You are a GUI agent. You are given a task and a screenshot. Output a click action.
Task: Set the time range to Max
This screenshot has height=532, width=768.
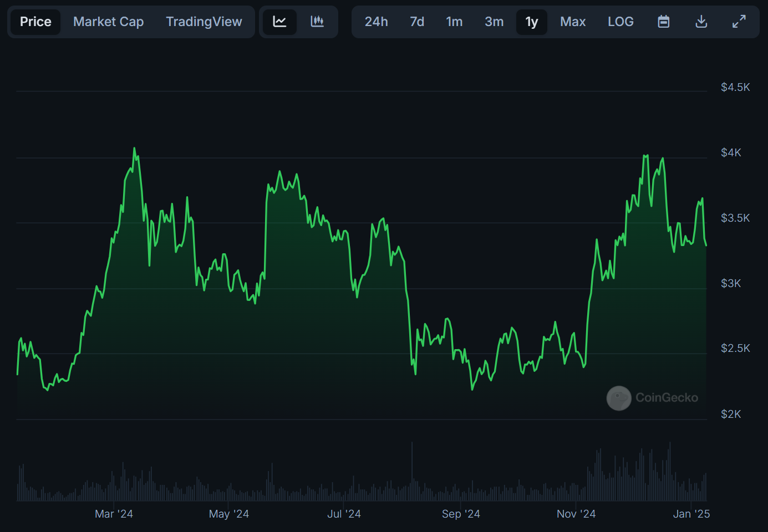coord(573,22)
